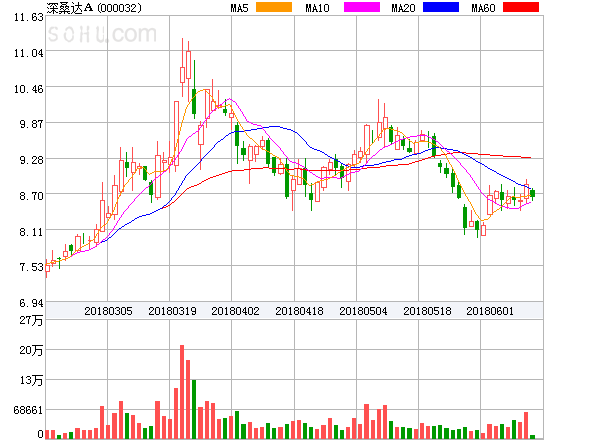Select the MA20 legend label

(x=403, y=8)
